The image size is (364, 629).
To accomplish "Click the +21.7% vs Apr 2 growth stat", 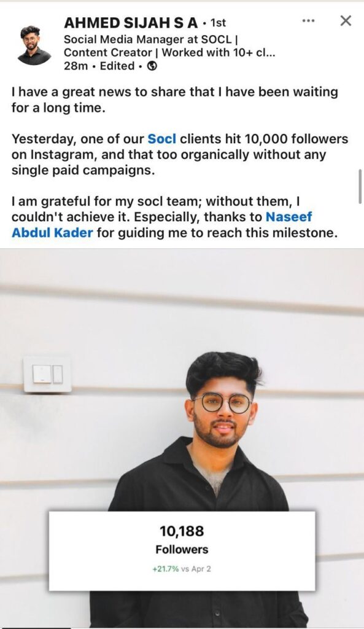I will [x=182, y=569].
